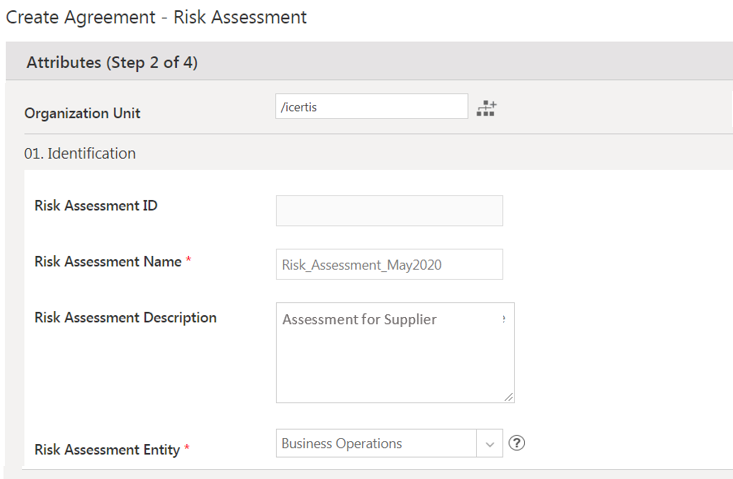Select the Risk Assessment Name label
The height and width of the screenshot is (479, 733).
[107, 261]
